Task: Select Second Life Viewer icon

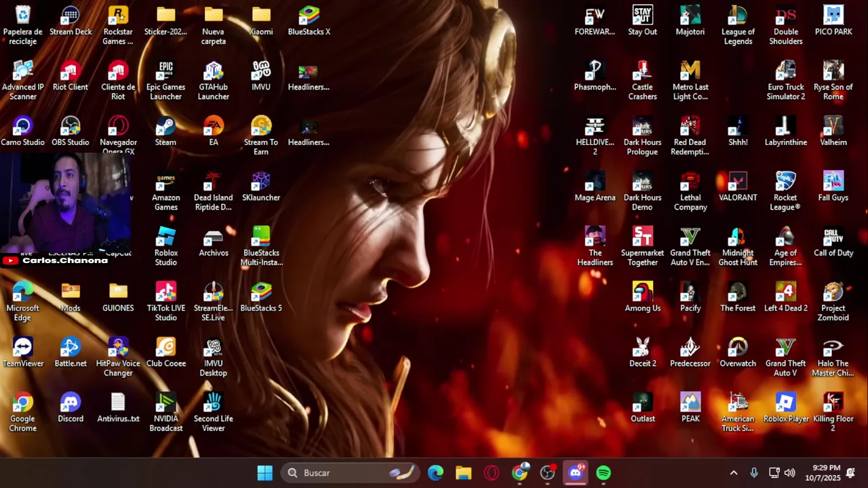Action: tap(214, 413)
